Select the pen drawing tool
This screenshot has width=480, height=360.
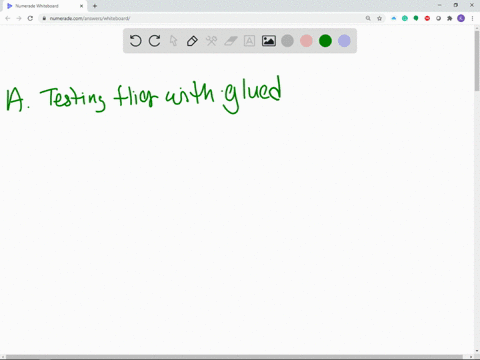(x=192, y=41)
